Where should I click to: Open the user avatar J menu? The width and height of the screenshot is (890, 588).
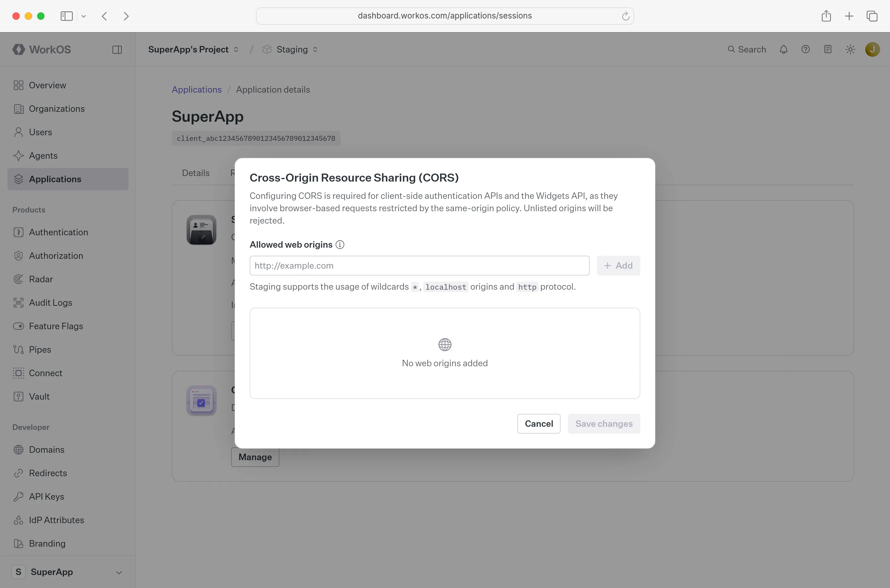[872, 49]
